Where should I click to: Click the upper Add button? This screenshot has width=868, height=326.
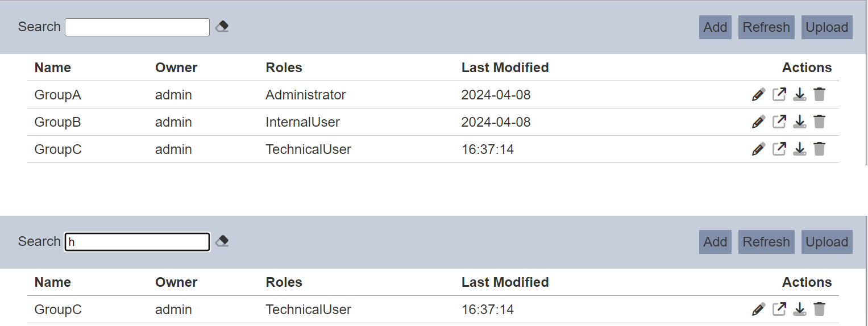[x=715, y=27]
